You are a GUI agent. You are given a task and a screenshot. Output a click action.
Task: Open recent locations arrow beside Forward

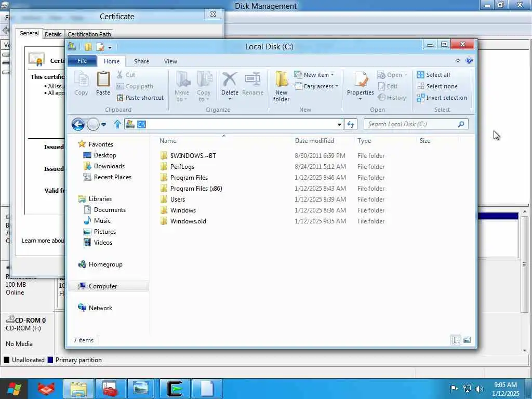pos(104,125)
